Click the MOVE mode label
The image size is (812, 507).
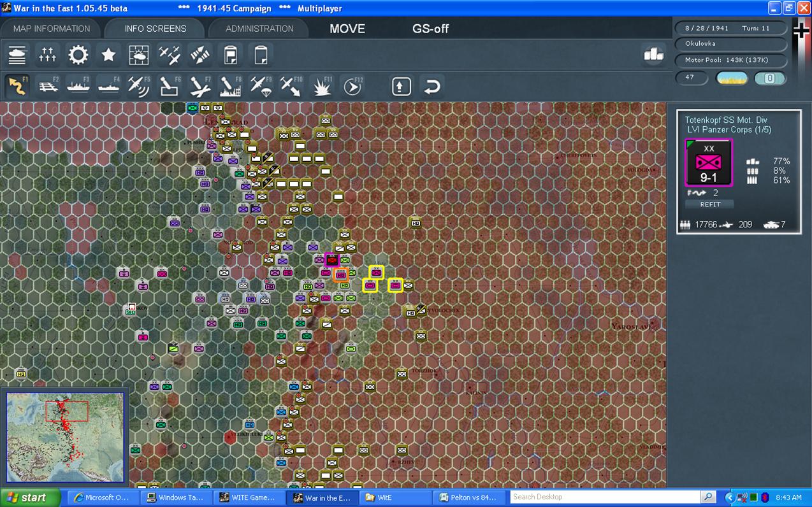click(347, 29)
